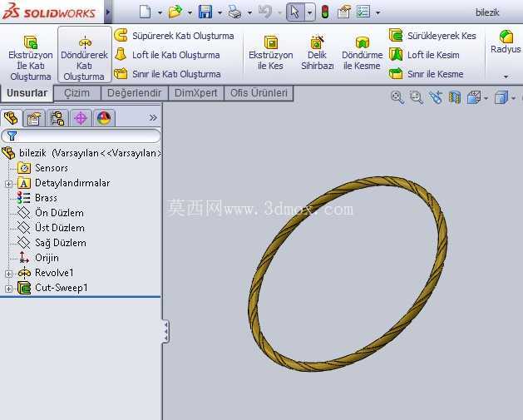Select the Üst Düzlem plane
Viewport: 523px width, 420px height.
pyautogui.click(x=51, y=228)
